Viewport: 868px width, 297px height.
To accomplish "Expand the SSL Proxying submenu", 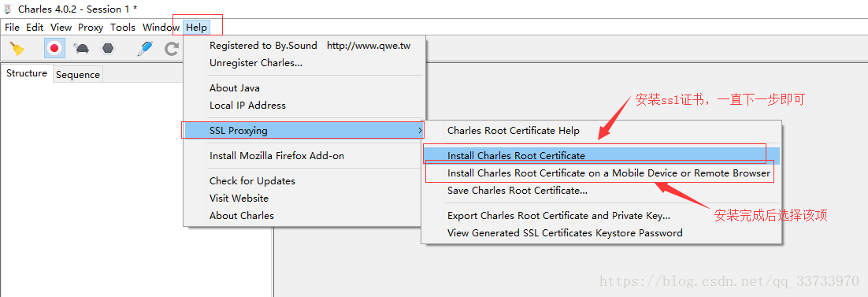I will 305,131.
